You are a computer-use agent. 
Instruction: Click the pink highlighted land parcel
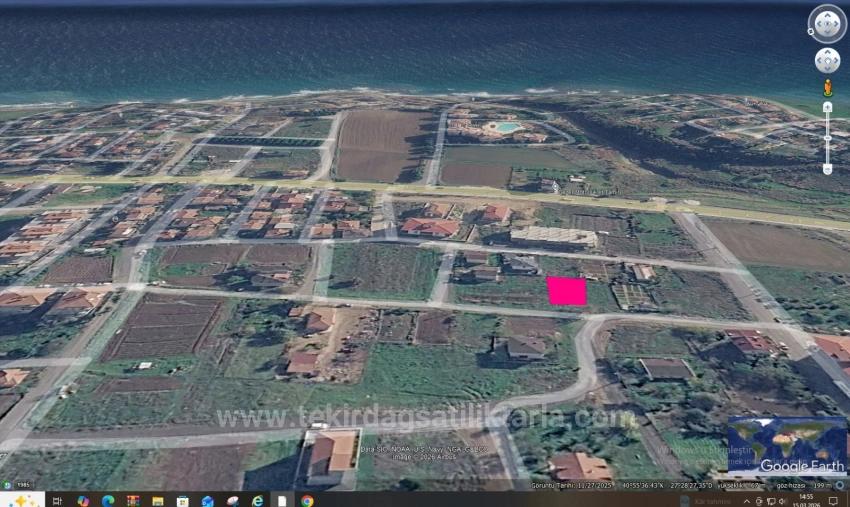pyautogui.click(x=566, y=291)
